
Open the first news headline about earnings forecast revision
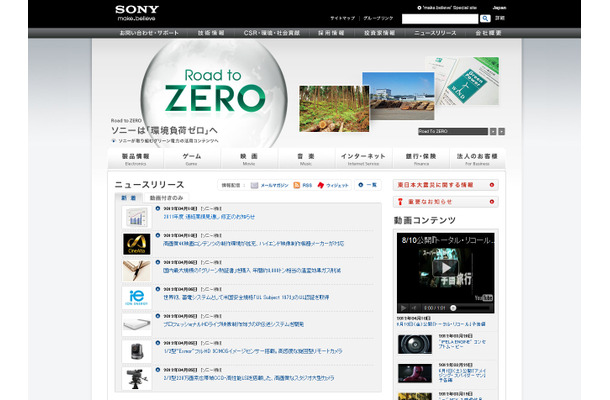[x=209, y=217]
